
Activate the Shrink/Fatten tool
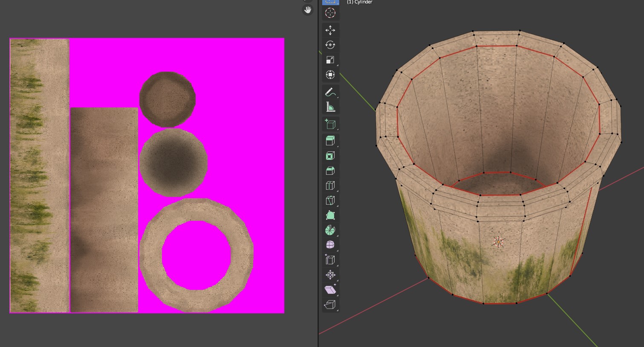pos(330,275)
